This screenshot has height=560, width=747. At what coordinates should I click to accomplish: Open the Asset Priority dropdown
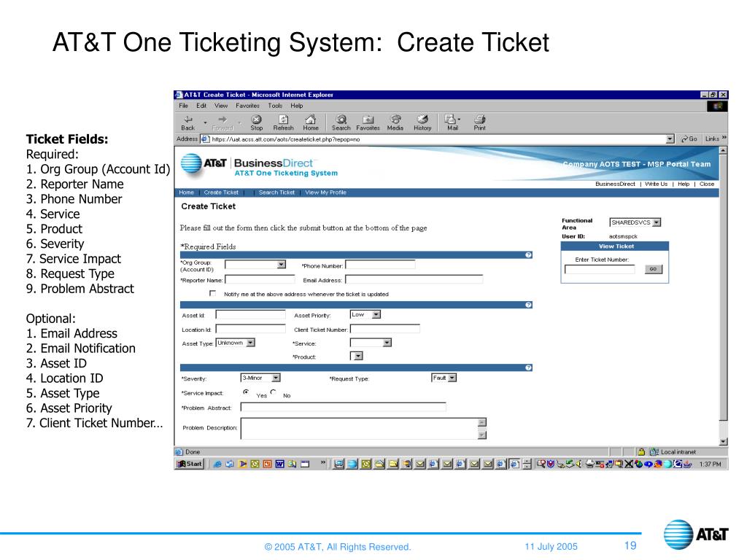365,315
